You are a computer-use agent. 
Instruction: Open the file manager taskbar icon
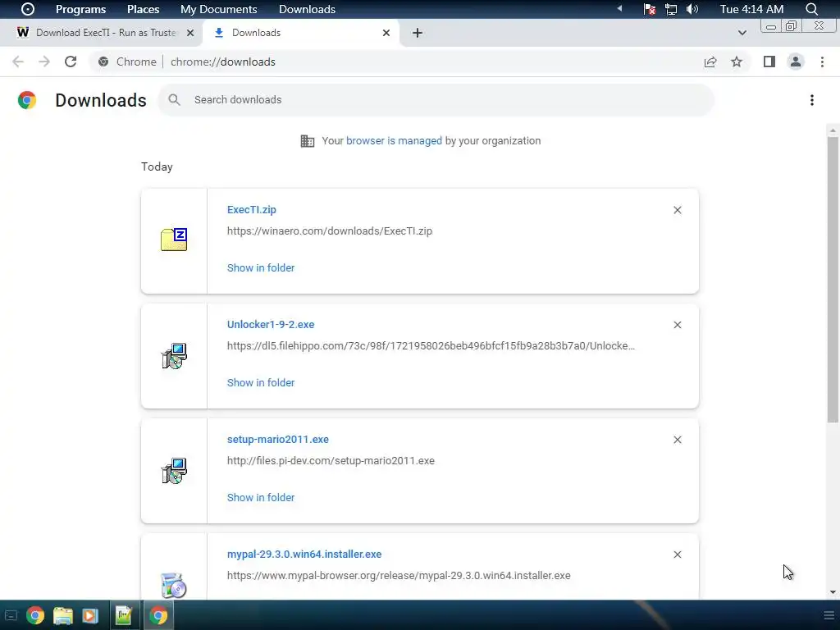point(62,615)
